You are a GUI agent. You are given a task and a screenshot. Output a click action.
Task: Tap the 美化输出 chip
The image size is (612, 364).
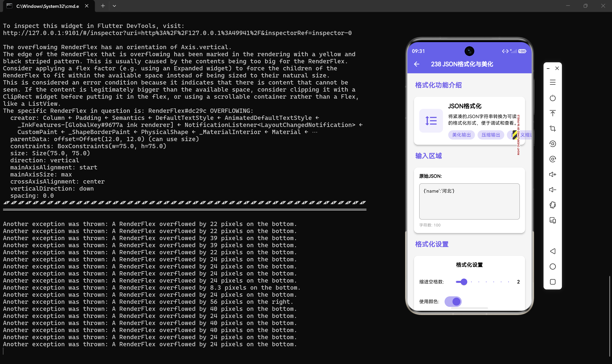pos(461,135)
